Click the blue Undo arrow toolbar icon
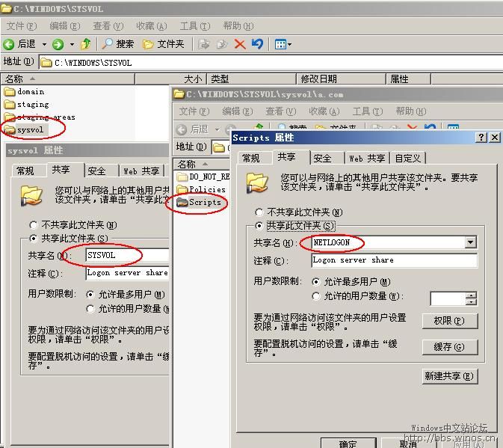 [x=257, y=44]
